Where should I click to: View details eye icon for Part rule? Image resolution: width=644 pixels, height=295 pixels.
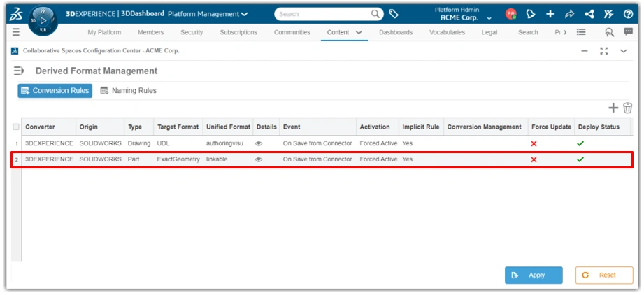coord(258,159)
